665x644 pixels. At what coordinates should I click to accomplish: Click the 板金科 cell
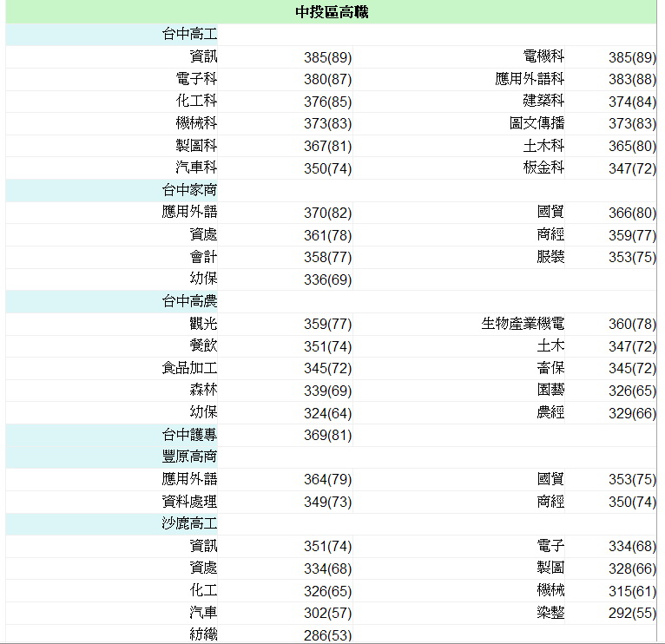click(x=543, y=168)
